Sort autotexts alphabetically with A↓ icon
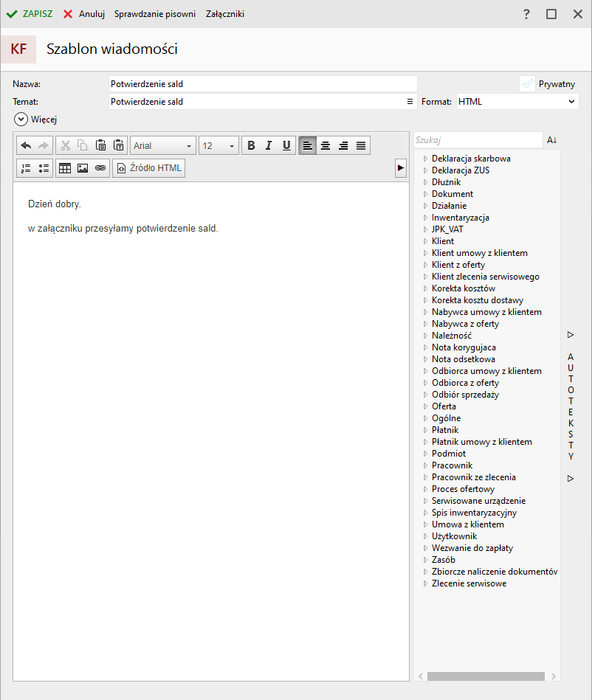 [x=552, y=140]
